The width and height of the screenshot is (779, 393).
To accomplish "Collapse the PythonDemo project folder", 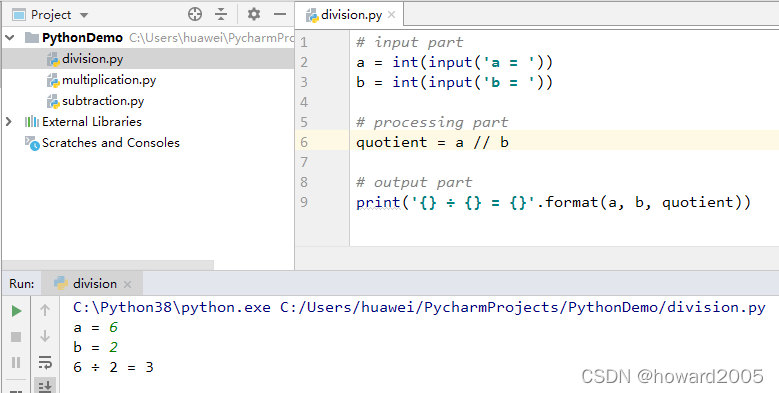I will point(9,38).
